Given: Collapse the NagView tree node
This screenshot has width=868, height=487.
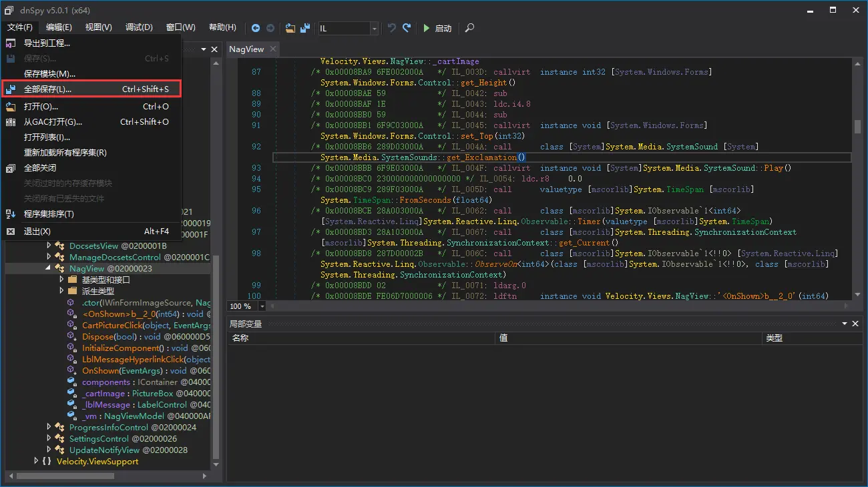Looking at the screenshot, I should (49, 268).
